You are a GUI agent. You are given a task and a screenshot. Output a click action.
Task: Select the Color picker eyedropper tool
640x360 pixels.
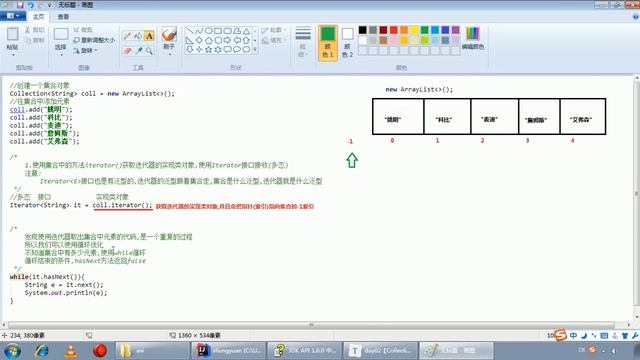(x=138, y=51)
